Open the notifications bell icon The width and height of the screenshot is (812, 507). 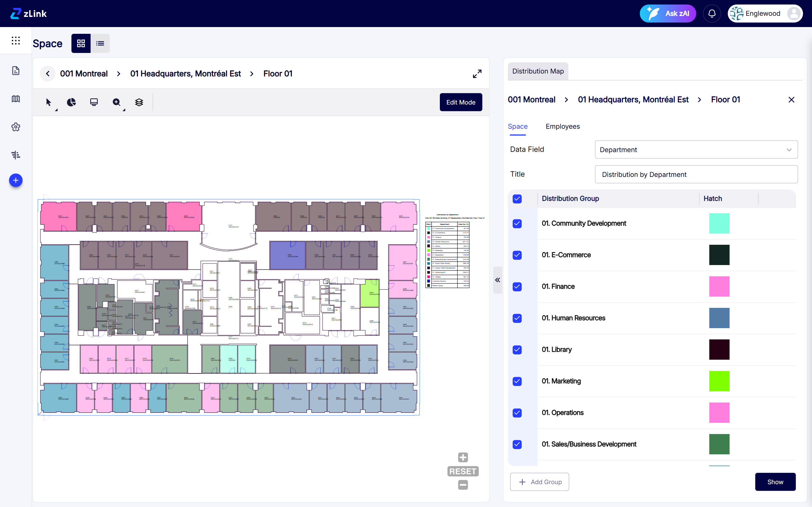[x=712, y=14]
